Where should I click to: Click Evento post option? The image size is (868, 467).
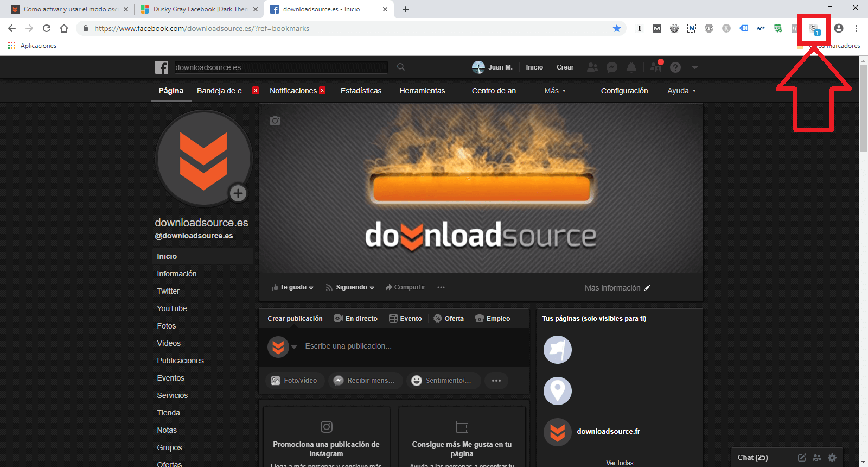[405, 319]
